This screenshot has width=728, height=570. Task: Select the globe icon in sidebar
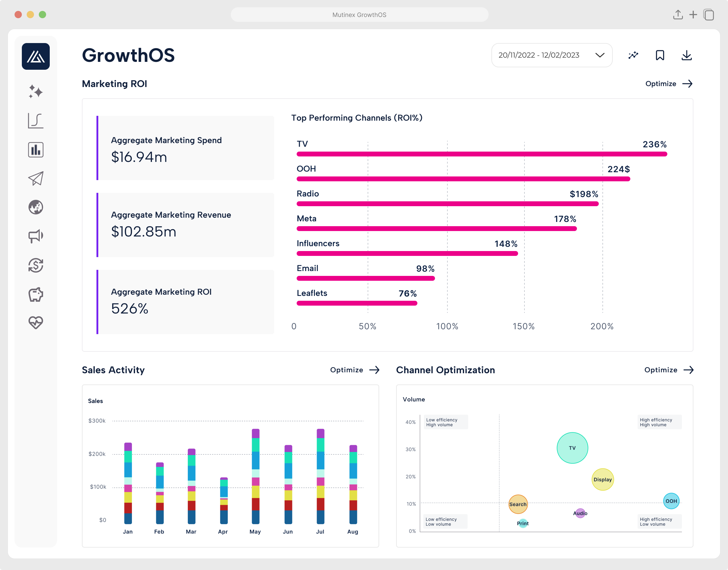(36, 207)
